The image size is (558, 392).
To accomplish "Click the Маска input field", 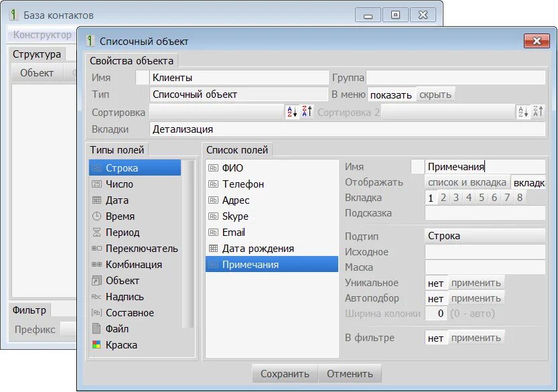I will pos(485,267).
